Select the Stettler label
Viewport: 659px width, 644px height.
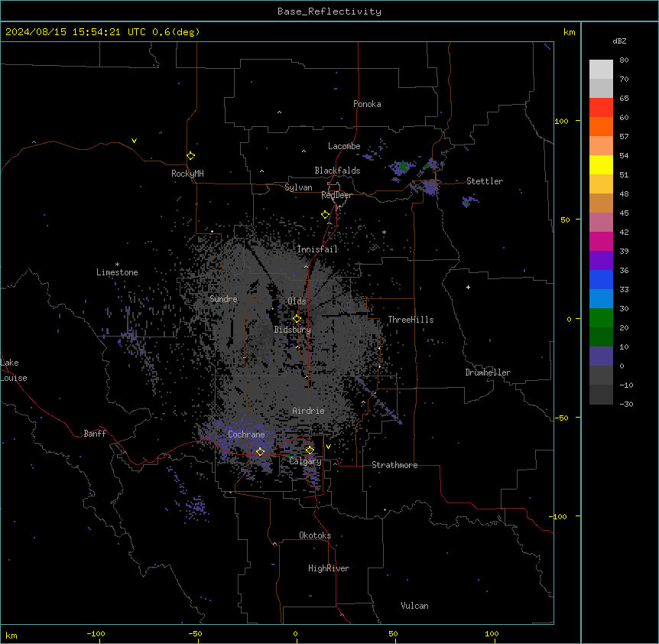coord(485,181)
